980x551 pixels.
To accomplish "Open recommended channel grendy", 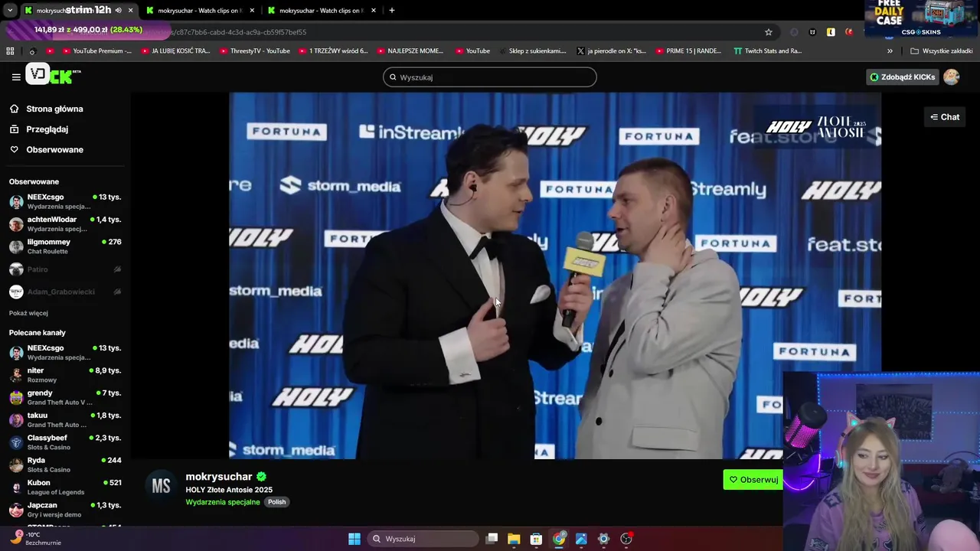I will coord(65,397).
